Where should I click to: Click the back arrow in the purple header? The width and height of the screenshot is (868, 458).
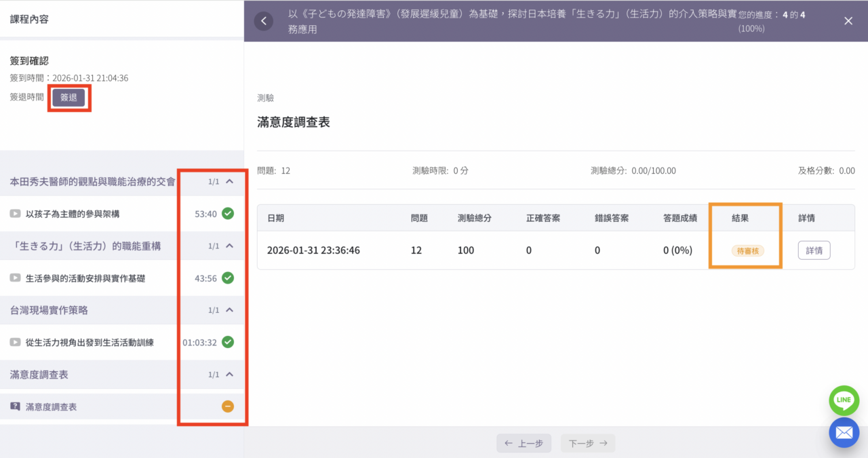coord(263,21)
